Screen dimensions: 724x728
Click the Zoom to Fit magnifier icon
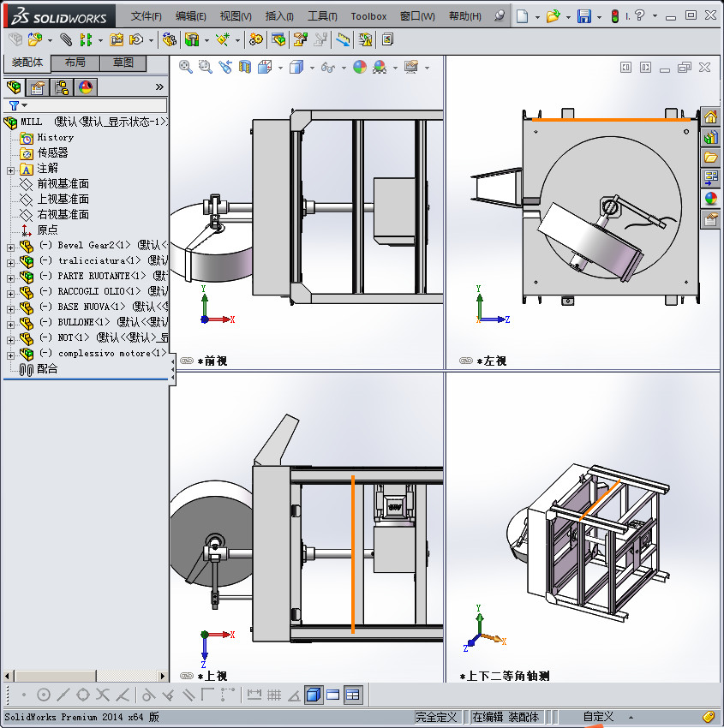pyautogui.click(x=186, y=68)
